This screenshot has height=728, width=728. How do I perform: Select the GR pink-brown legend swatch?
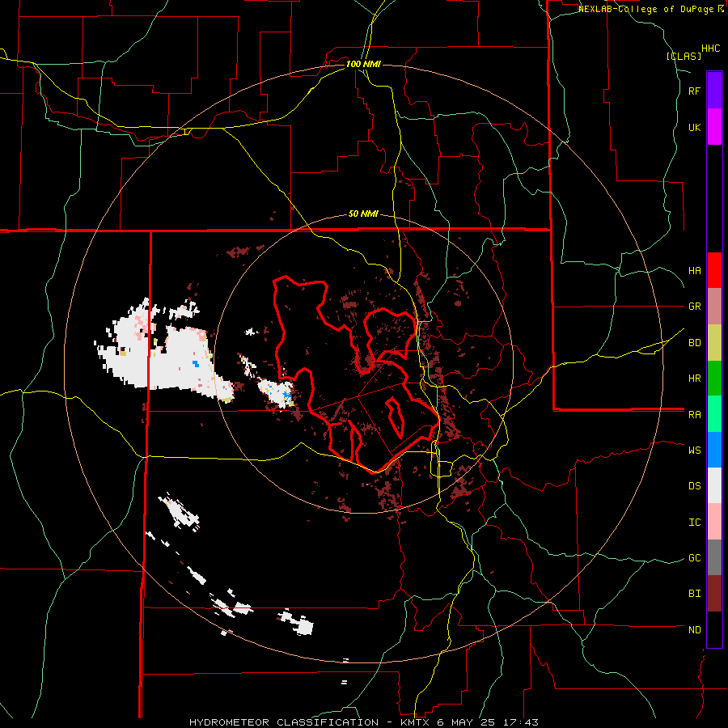(714, 307)
